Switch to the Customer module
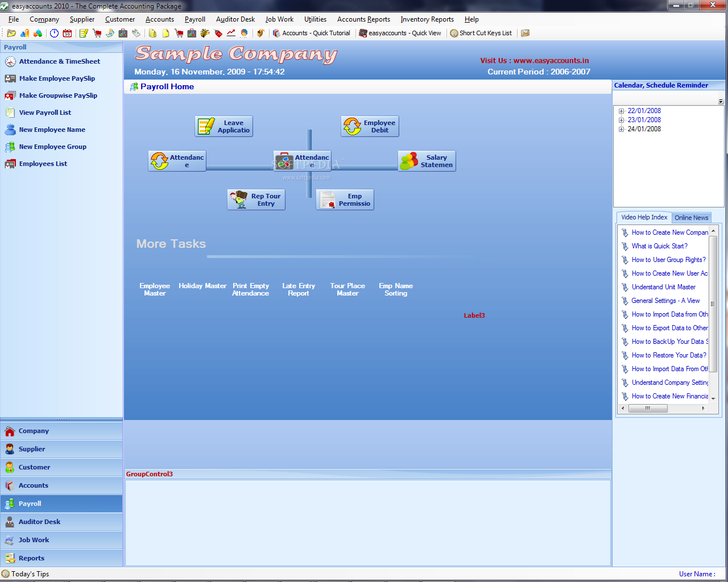Image resolution: width=728 pixels, height=582 pixels. pos(61,467)
